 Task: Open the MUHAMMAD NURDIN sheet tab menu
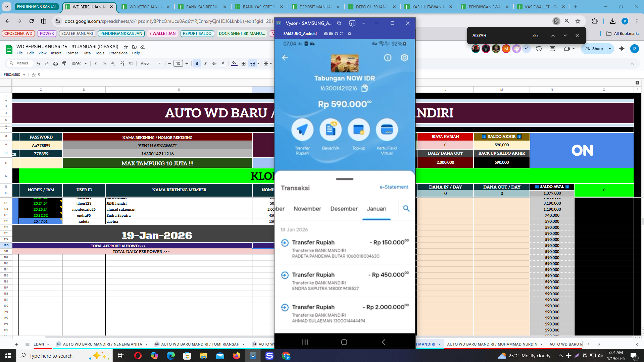click(x=542, y=344)
